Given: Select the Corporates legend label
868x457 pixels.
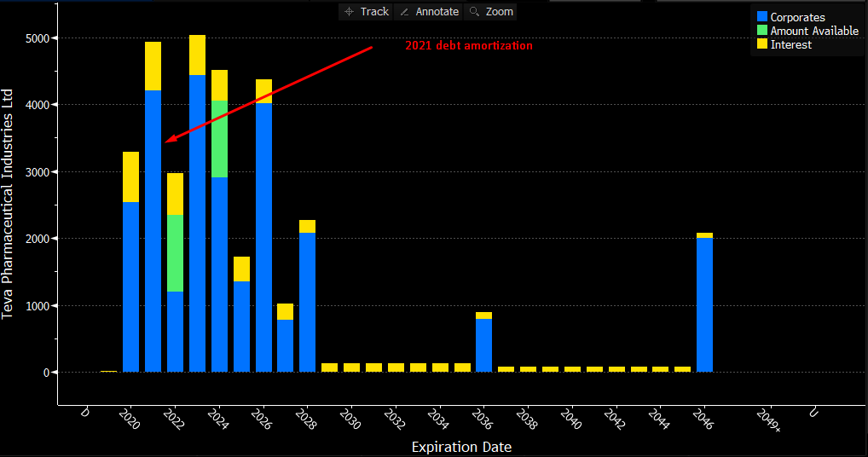Looking at the screenshot, I should coord(798,17).
